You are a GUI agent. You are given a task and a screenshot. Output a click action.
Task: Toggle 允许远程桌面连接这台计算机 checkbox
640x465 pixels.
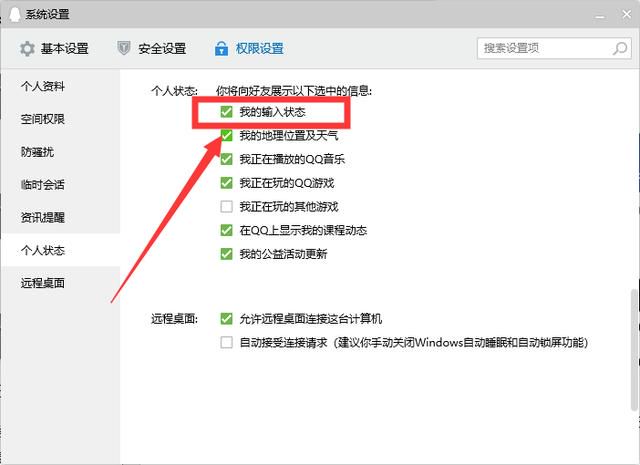tap(226, 318)
